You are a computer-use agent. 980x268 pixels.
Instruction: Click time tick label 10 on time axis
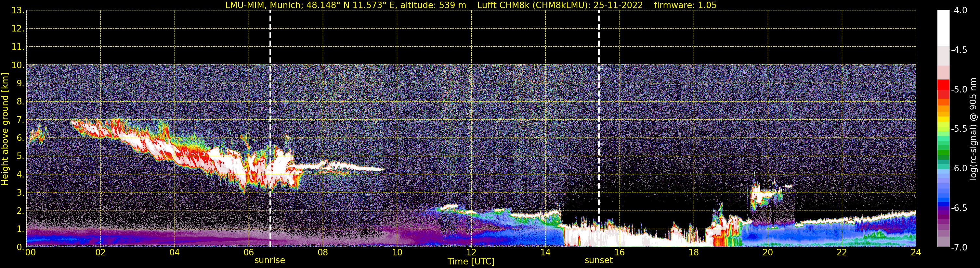click(397, 253)
